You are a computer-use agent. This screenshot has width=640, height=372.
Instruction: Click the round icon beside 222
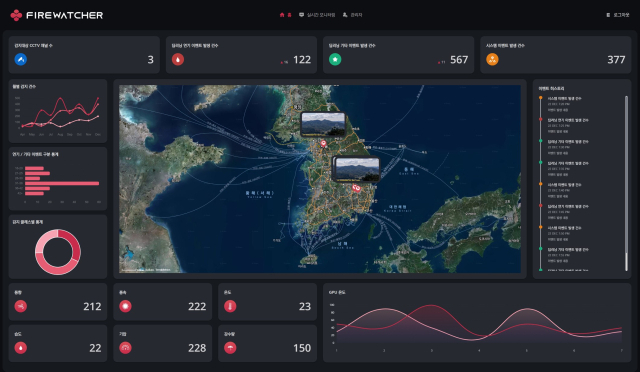(125, 306)
